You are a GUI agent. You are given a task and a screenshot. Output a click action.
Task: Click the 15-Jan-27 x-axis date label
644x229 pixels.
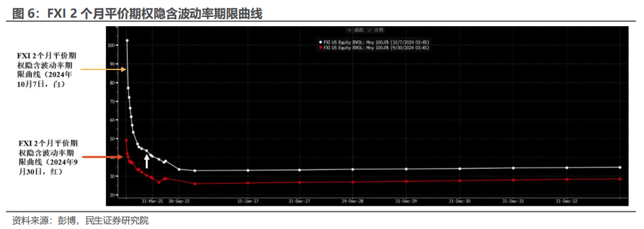[x=248, y=202]
